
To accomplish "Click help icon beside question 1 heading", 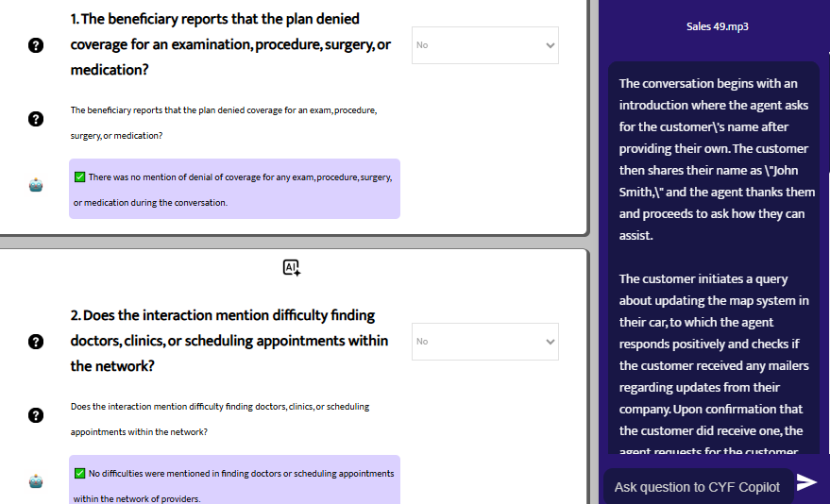I will tap(36, 45).
